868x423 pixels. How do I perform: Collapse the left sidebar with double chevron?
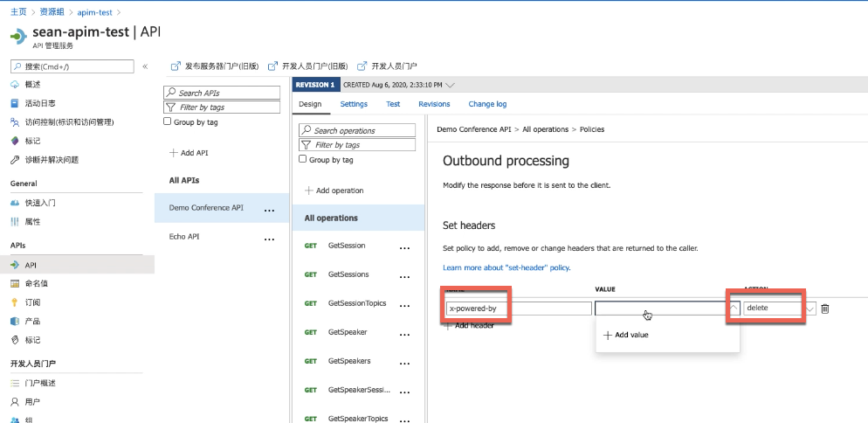click(x=145, y=66)
